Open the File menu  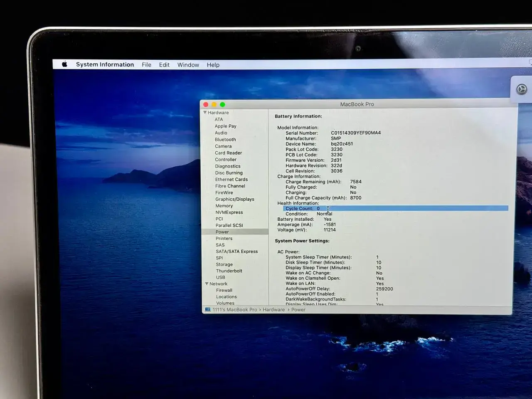pos(146,65)
